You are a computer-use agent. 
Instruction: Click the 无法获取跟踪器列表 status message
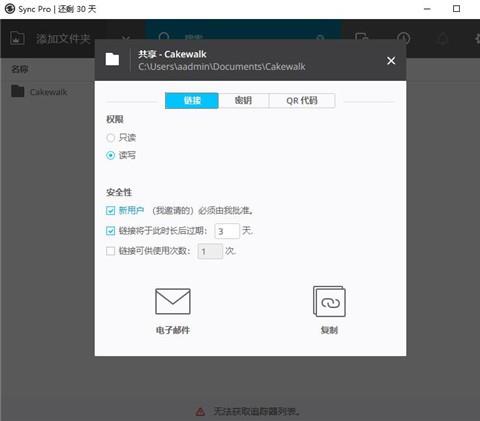point(256,412)
